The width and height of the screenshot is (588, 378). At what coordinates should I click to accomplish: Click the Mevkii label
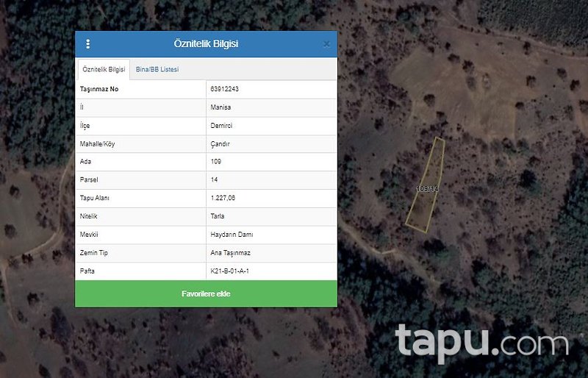click(x=89, y=235)
